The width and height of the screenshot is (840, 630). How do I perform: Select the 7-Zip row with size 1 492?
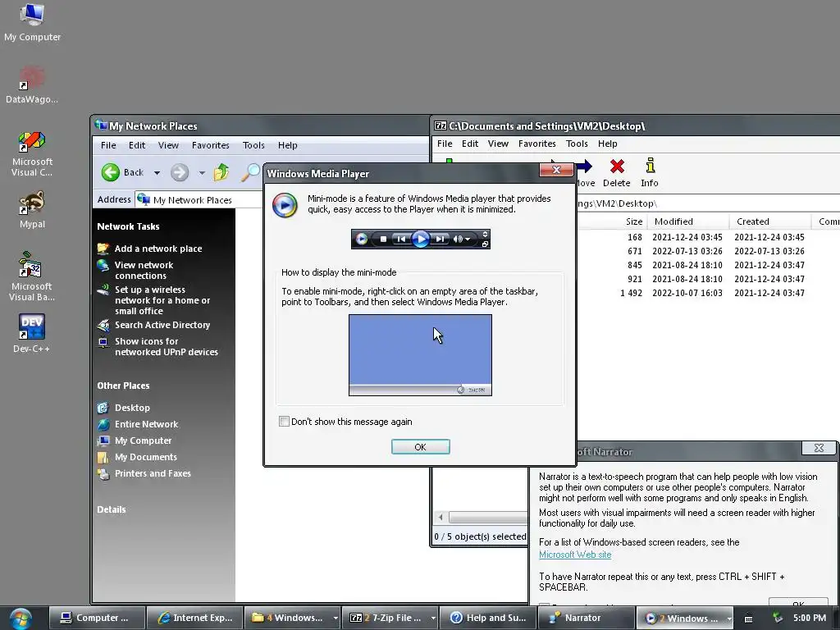(707, 293)
